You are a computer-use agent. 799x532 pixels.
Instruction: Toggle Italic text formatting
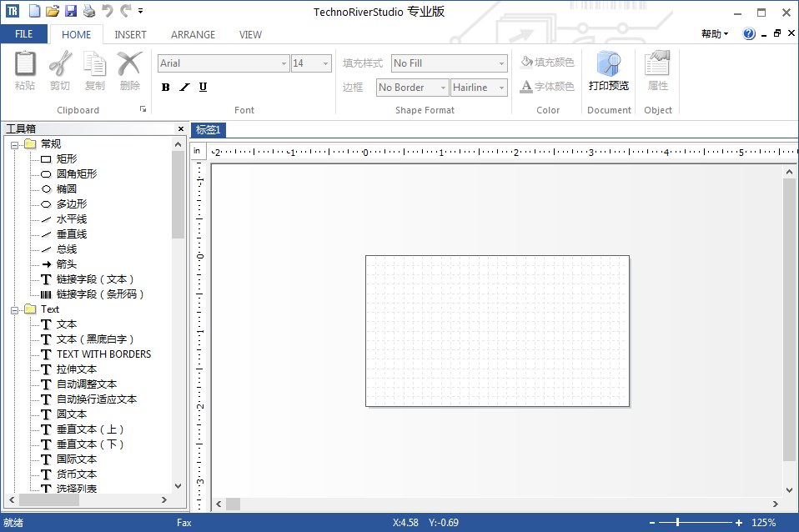pos(184,88)
